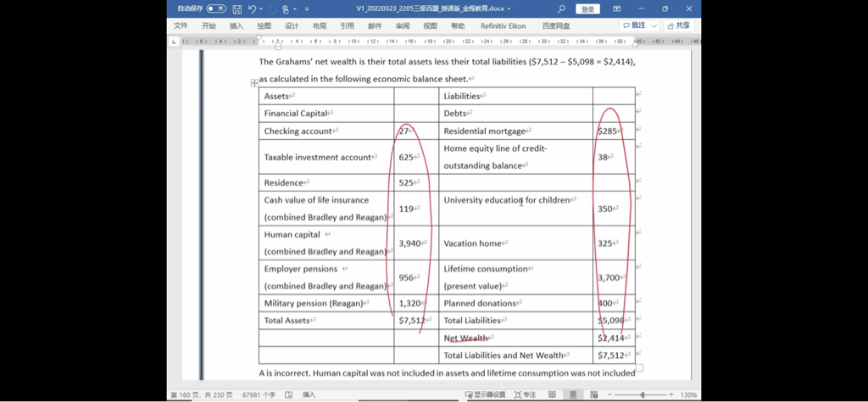Click the 'Net Wealth' cell

click(x=515, y=338)
